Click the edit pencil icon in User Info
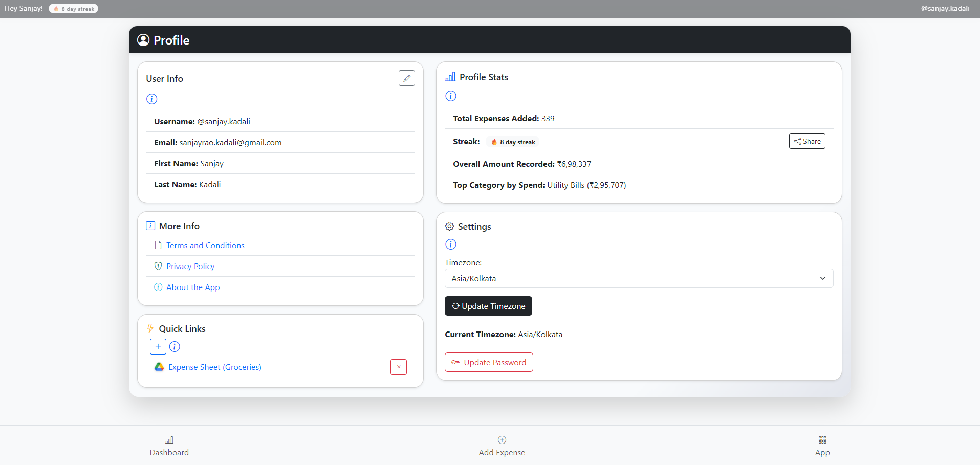 [x=406, y=78]
